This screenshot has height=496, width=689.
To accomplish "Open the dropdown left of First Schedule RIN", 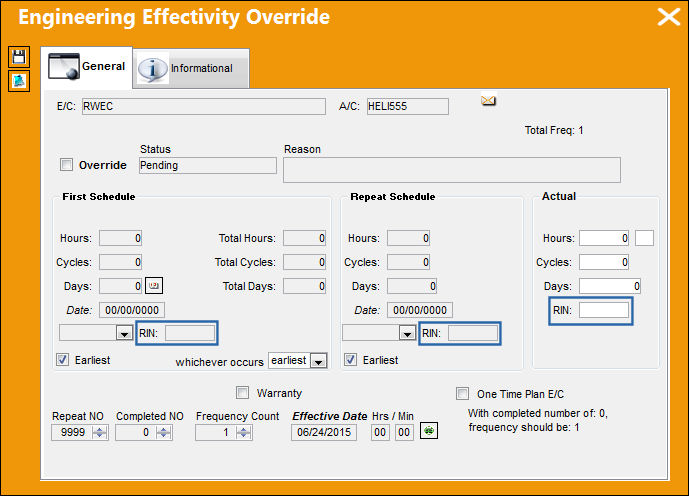I will coord(124,333).
